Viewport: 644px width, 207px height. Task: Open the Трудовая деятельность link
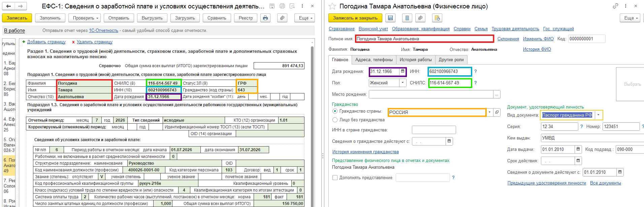515,29
